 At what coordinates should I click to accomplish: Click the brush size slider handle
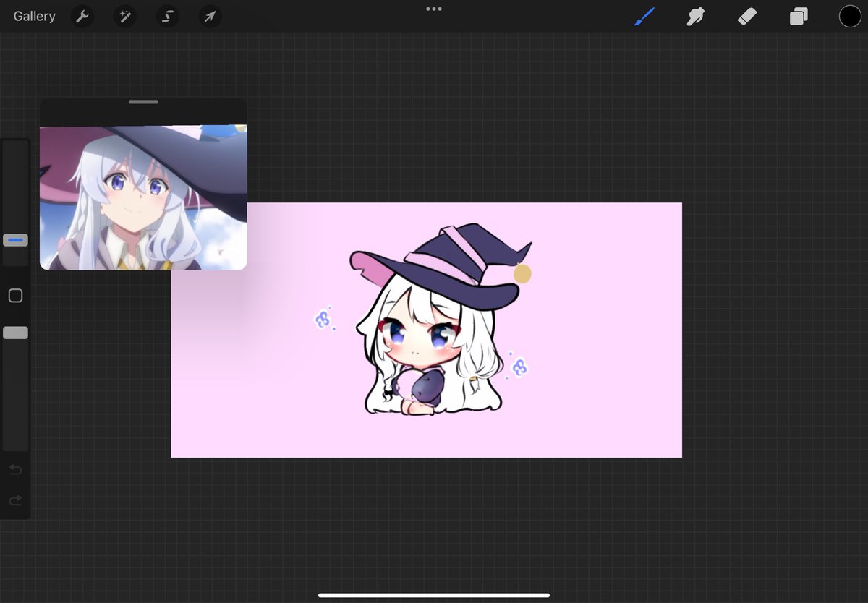click(x=15, y=239)
